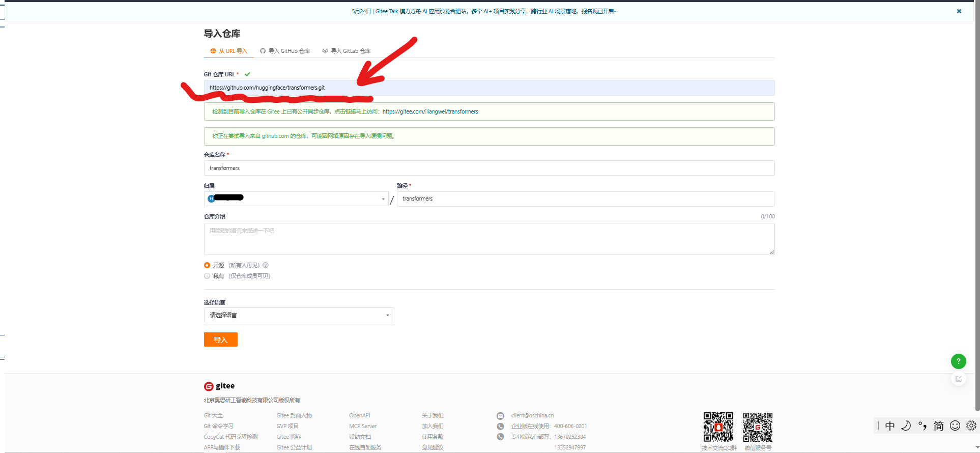
Task: Open 帮助文档 footer link
Action: (x=360, y=437)
